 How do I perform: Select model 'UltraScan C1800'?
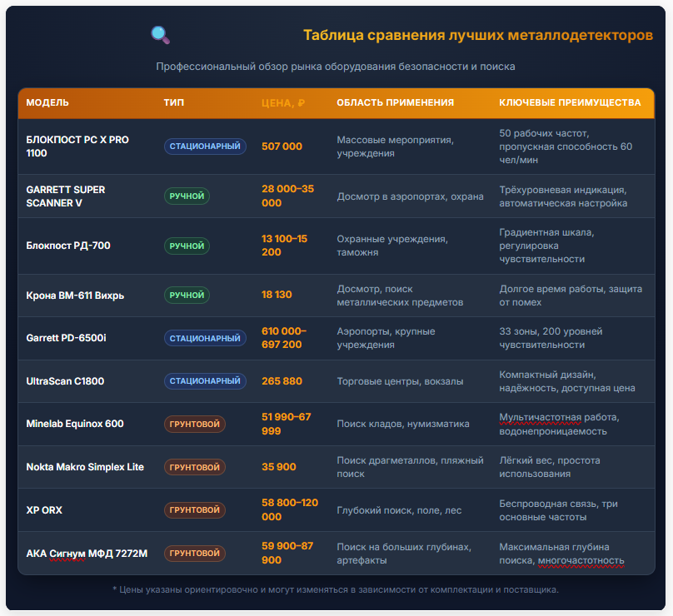tap(65, 381)
